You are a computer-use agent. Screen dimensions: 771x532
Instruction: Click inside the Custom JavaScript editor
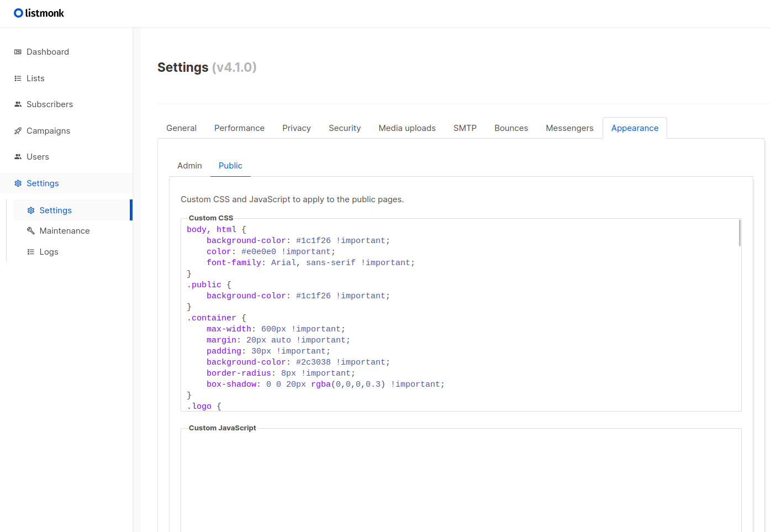click(461, 481)
